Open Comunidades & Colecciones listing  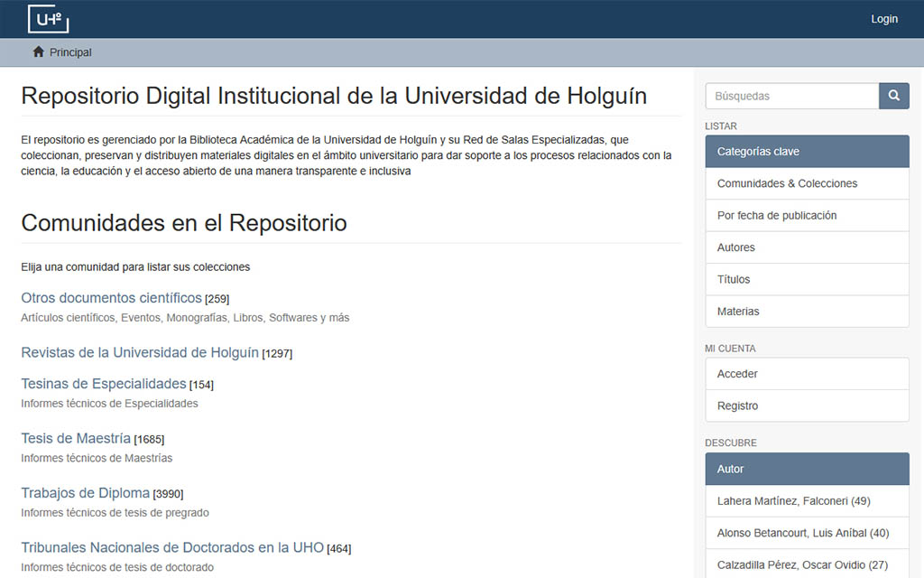tap(787, 183)
